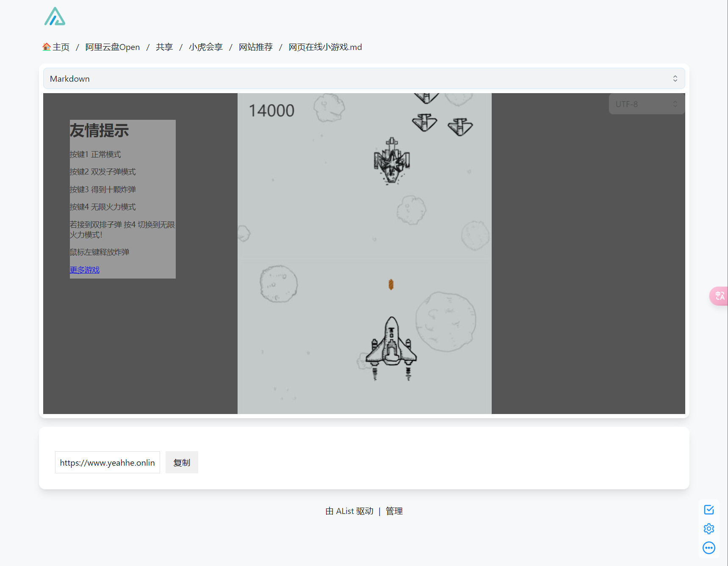
Task: Click 按键4 无限火力模式 hint text
Action: click(103, 207)
